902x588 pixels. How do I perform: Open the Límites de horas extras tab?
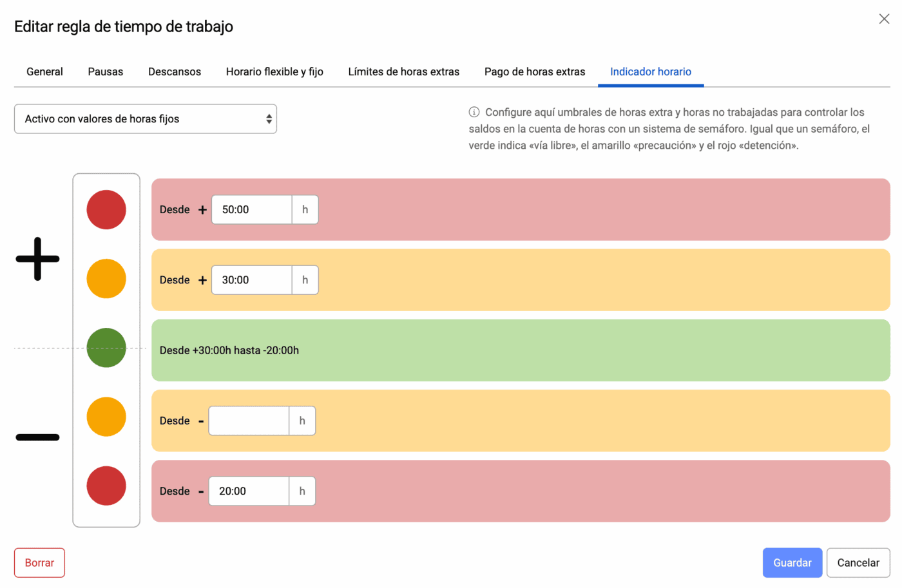point(404,71)
